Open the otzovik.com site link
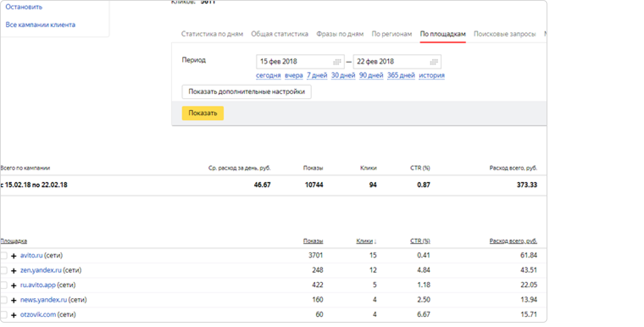Image resolution: width=644 pixels, height=327 pixels. [x=38, y=315]
